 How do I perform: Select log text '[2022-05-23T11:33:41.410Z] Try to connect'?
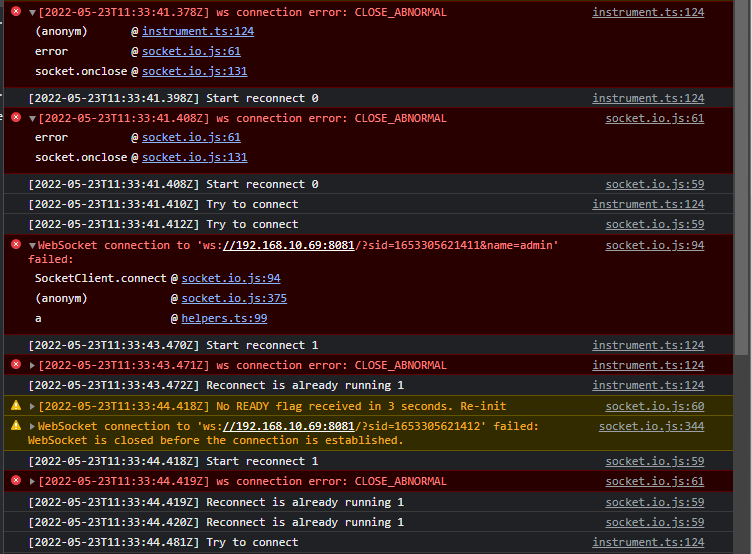[163, 204]
